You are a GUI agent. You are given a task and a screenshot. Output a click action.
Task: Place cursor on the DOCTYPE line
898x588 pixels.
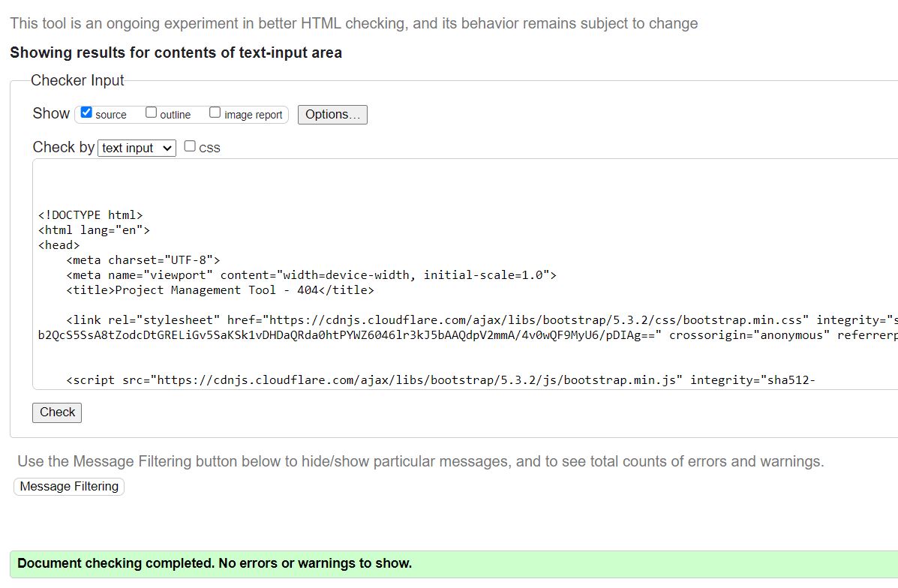[x=90, y=214]
